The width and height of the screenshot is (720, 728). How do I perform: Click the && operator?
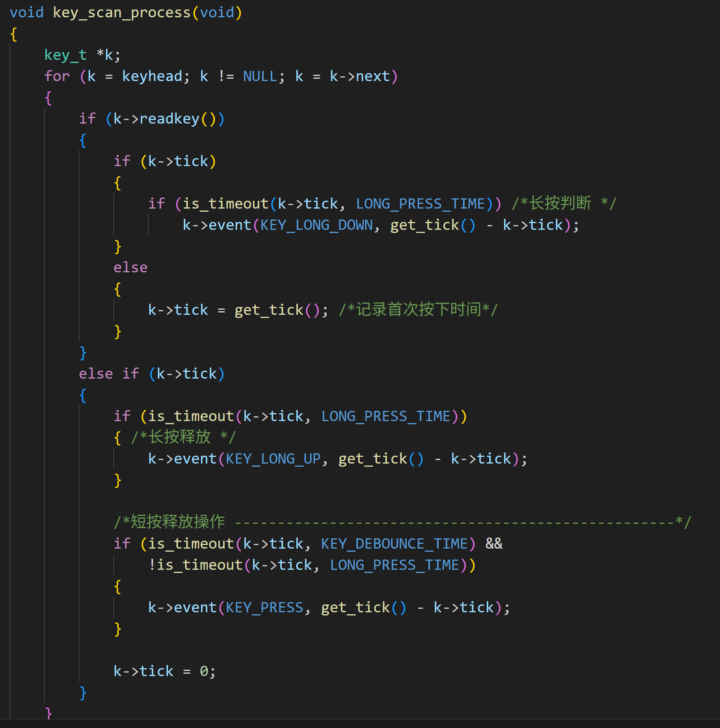tap(494, 544)
